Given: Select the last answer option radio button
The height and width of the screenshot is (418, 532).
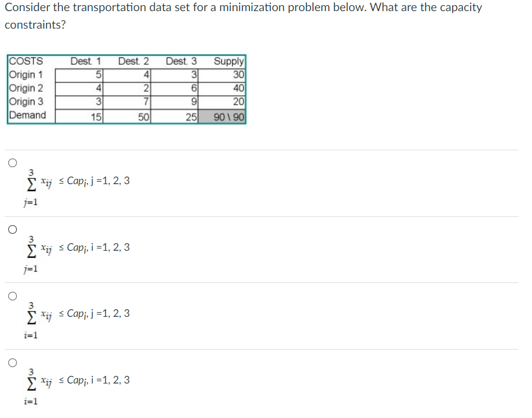Looking at the screenshot, I should (x=12, y=362).
